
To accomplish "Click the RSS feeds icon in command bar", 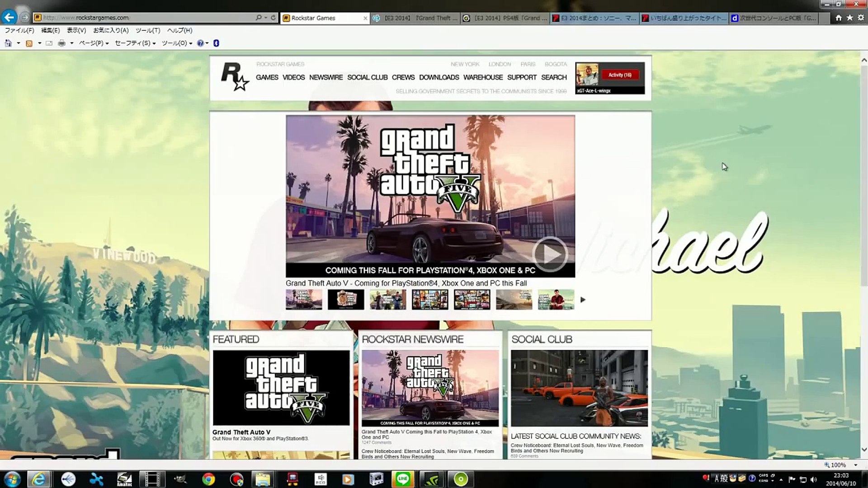I will [x=29, y=43].
